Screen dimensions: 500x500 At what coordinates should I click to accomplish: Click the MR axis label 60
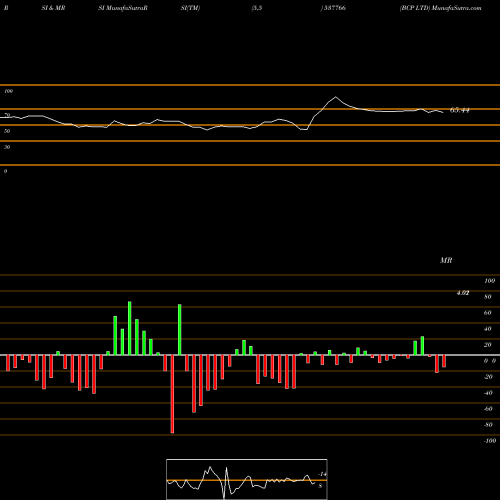tap(488, 313)
